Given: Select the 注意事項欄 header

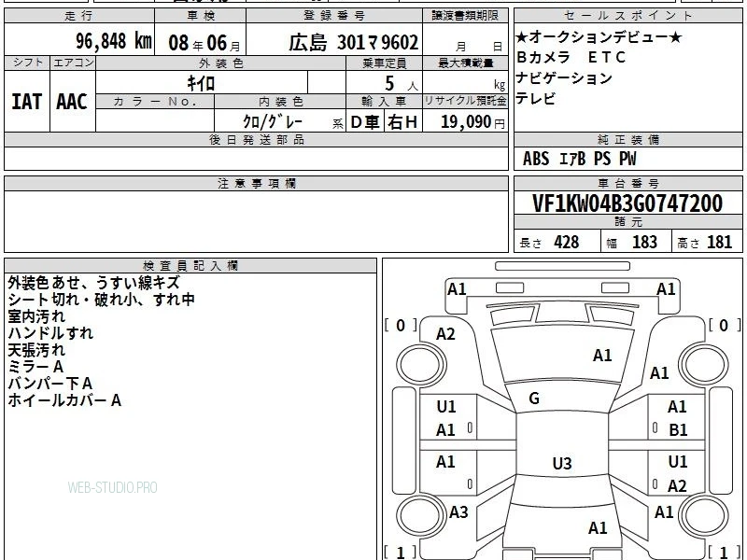Looking at the screenshot, I should pyautogui.click(x=256, y=183).
